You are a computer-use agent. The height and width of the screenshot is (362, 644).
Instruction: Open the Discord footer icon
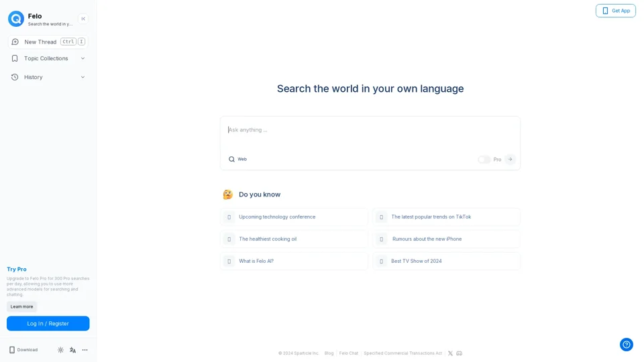(x=459, y=353)
